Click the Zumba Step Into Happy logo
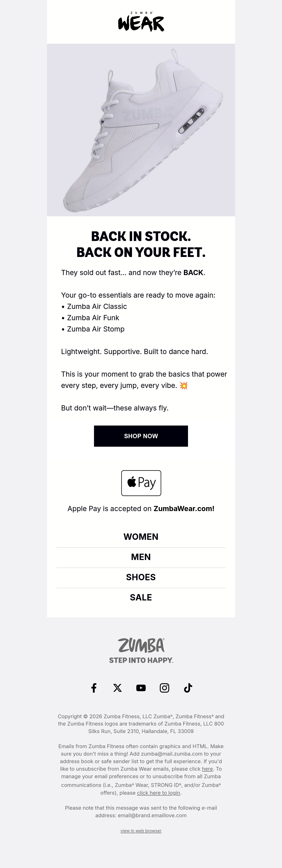This screenshot has height=868, width=282. [141, 650]
